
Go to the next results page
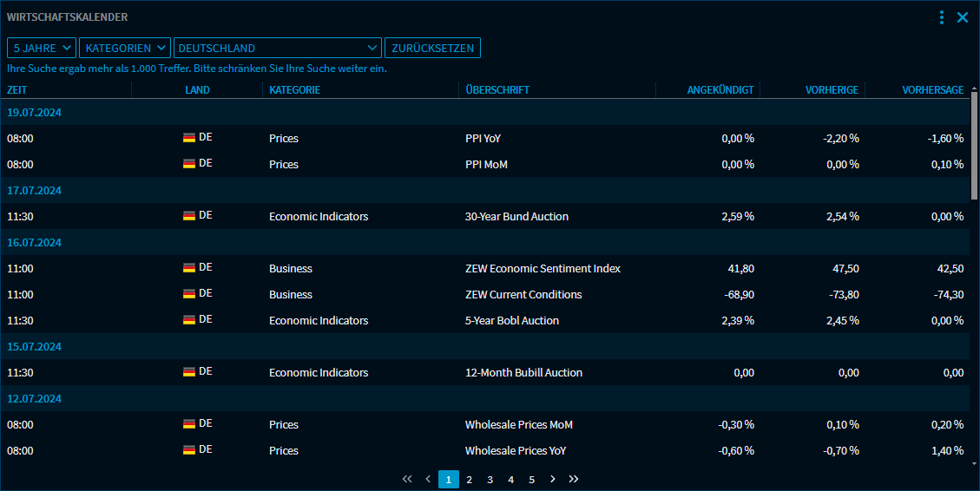point(553,479)
